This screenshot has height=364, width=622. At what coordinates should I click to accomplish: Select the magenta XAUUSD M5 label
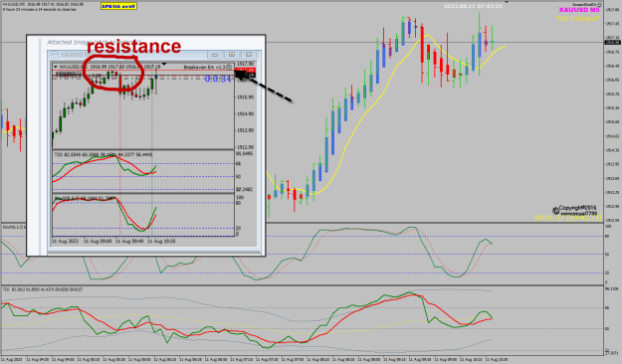click(x=579, y=10)
